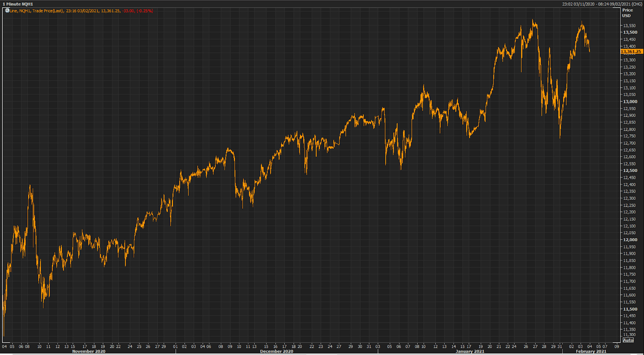
Task: Click the November 2020 label on the time axis
Action: pyautogui.click(x=89, y=351)
